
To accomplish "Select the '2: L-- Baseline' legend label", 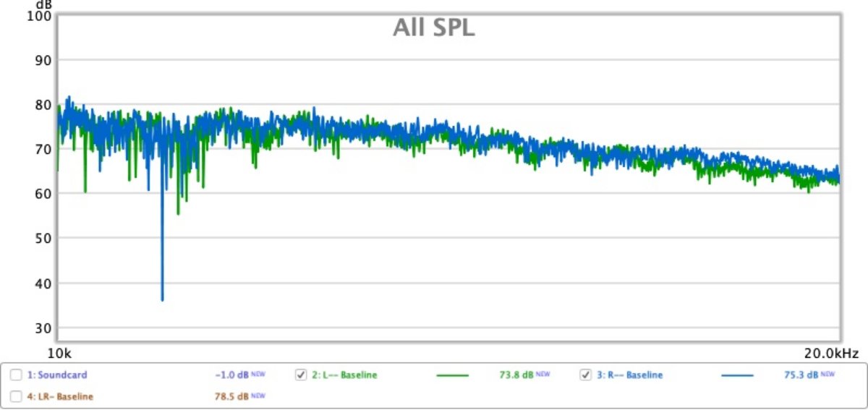I will pos(344,375).
